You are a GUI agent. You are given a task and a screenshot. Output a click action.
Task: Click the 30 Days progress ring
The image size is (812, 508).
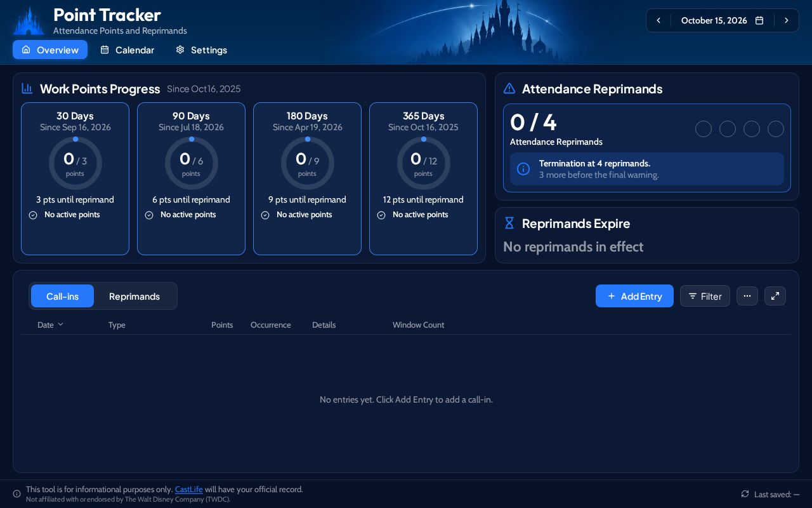coord(75,163)
